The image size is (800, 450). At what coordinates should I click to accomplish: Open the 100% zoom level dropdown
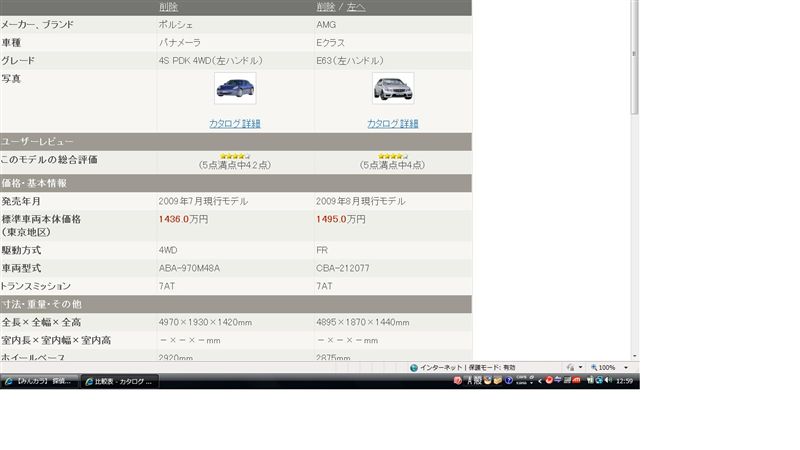pyautogui.click(x=626, y=367)
